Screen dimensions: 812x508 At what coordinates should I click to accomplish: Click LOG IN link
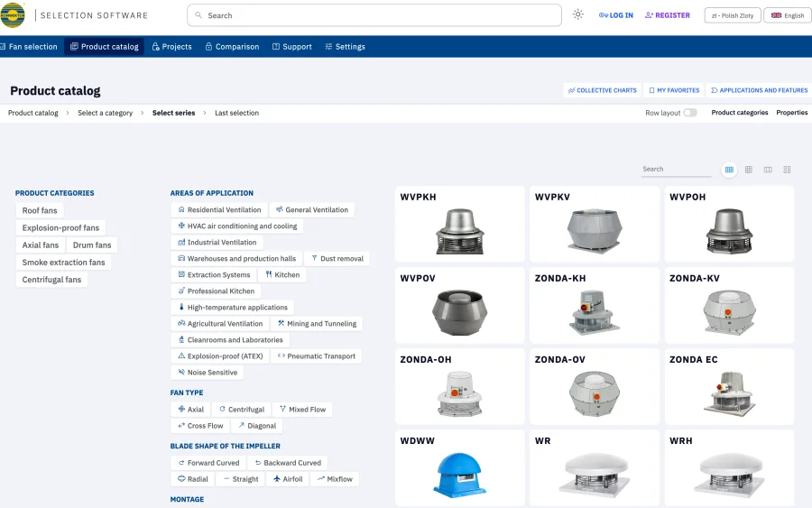pos(615,15)
